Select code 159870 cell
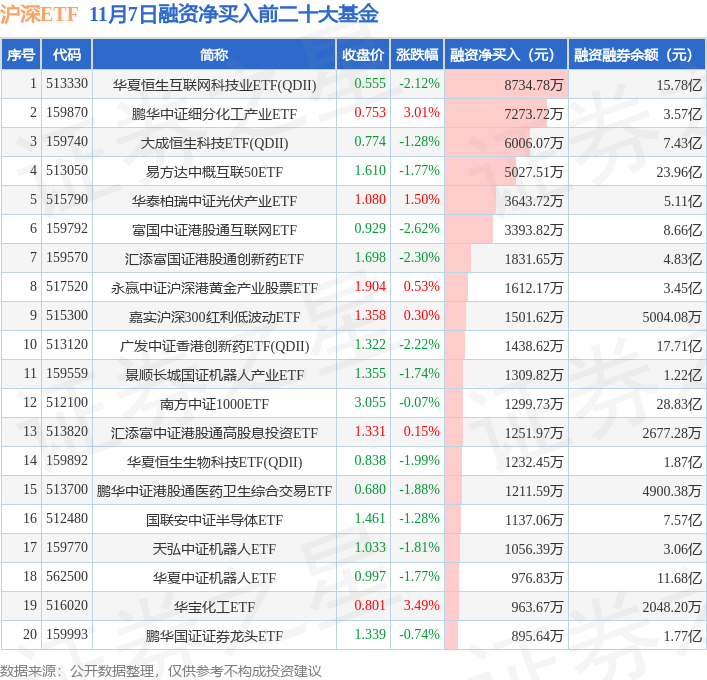Viewport: 707px width, 680px height. pyautogui.click(x=67, y=113)
